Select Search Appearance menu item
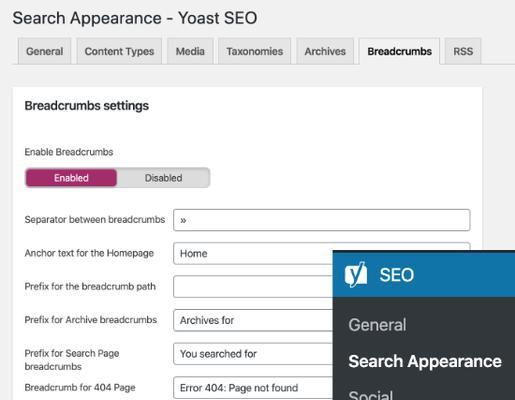 point(425,361)
